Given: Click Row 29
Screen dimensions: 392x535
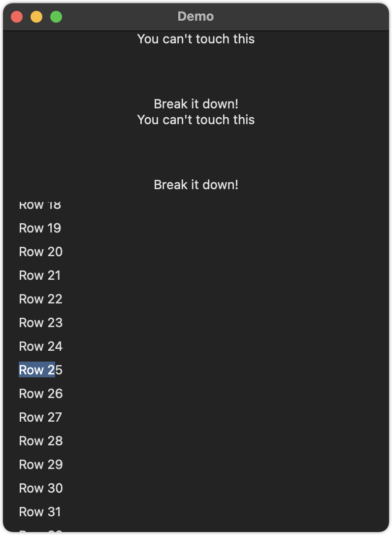Looking at the screenshot, I should (x=41, y=465).
